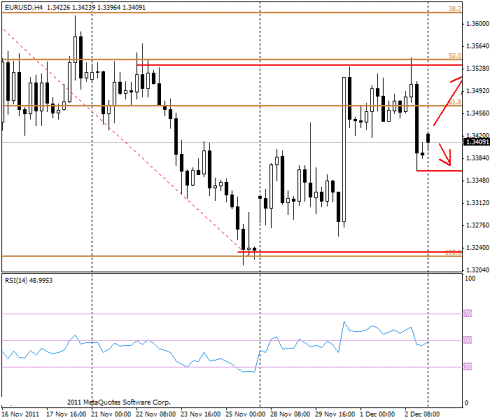
Task: Click the RSI 30 level label
Action: 468,367
